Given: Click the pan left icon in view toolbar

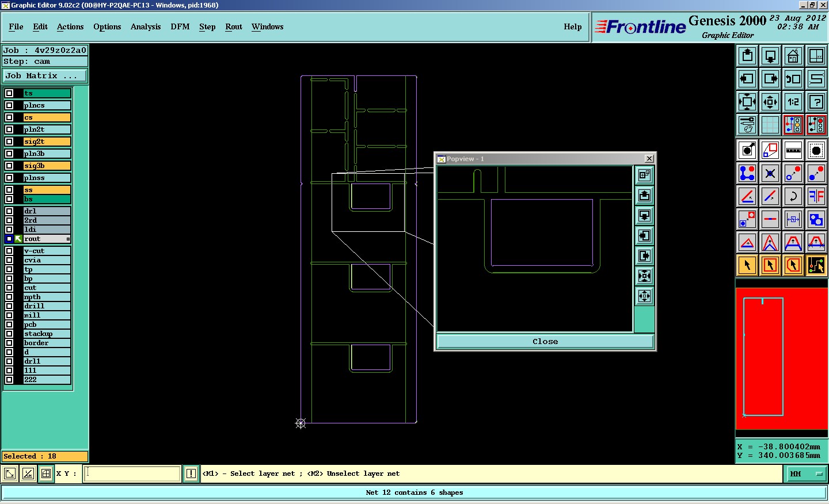Looking at the screenshot, I should coord(747,79).
